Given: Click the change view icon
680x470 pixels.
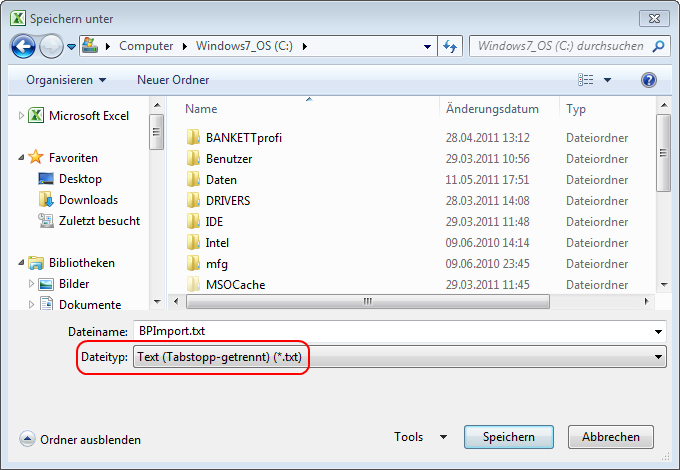Looking at the screenshot, I should click(x=585, y=80).
